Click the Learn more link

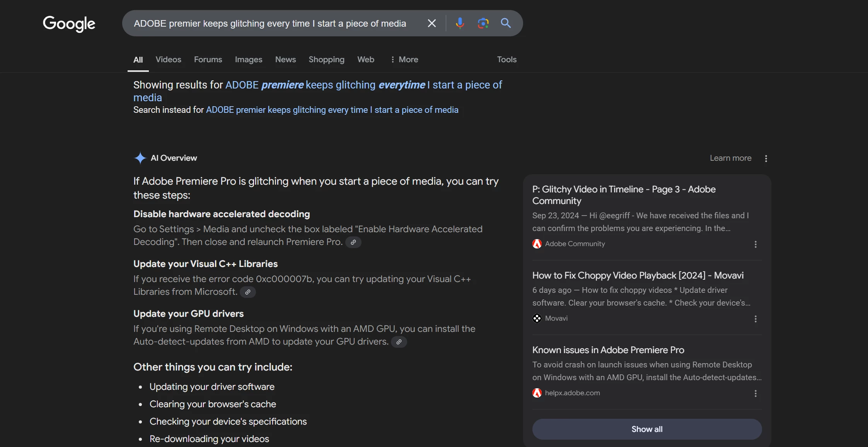(730, 158)
